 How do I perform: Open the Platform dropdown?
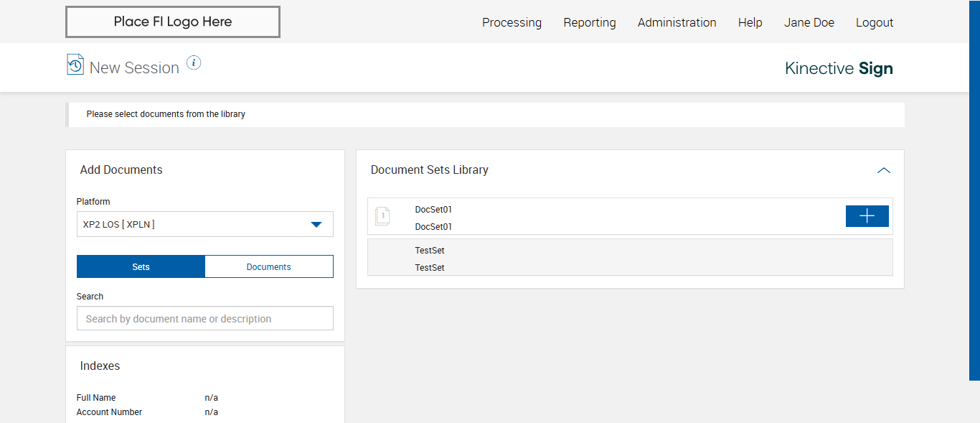click(x=205, y=224)
